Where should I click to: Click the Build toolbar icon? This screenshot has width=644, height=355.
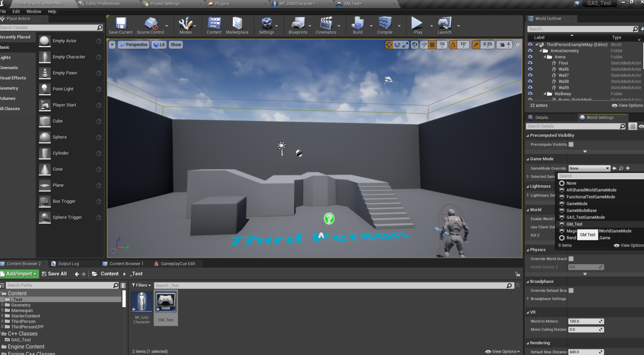point(358,25)
